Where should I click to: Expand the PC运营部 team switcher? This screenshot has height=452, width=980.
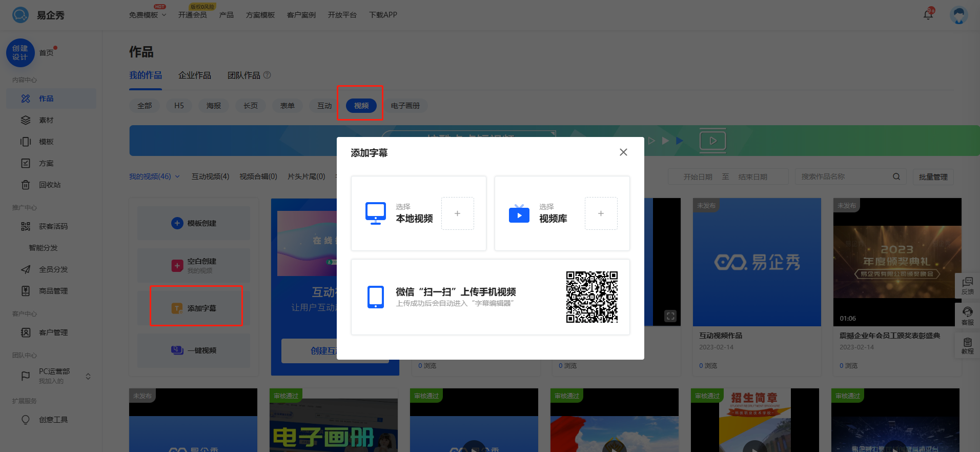pyautogui.click(x=88, y=376)
